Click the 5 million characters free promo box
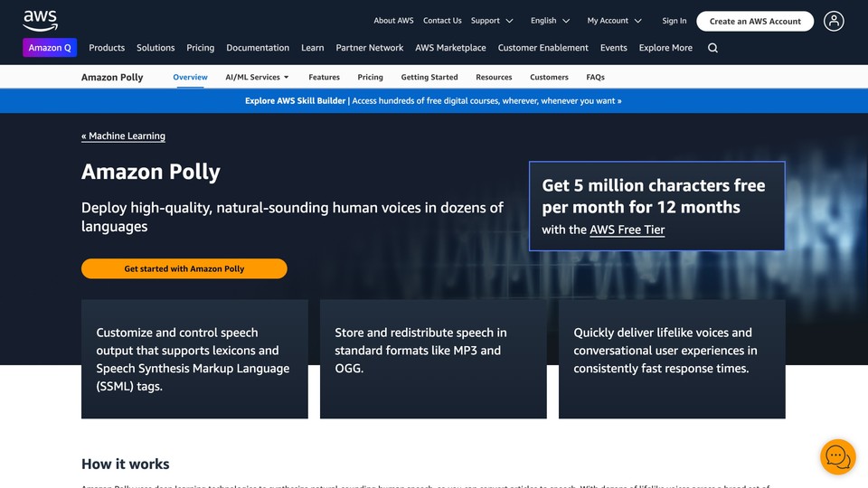 point(656,206)
